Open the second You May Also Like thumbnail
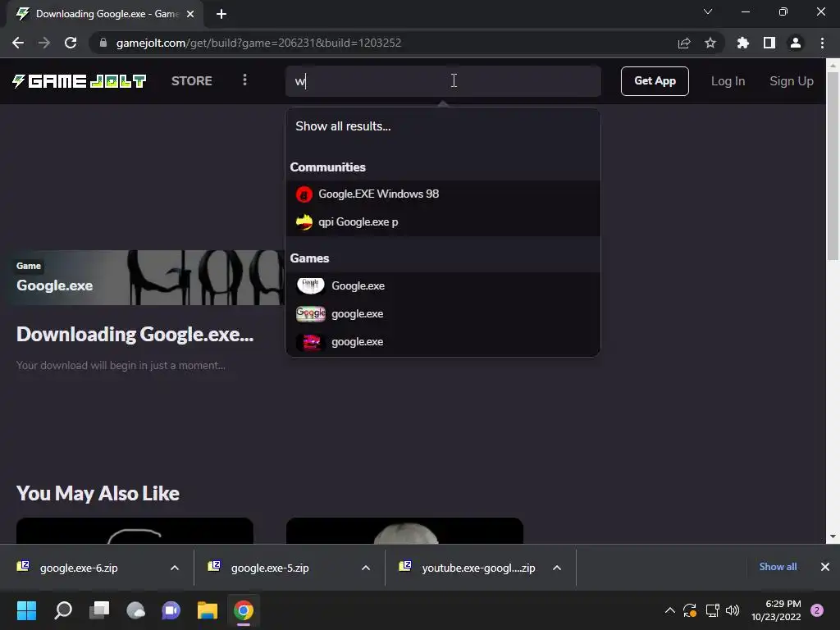The image size is (840, 630). coord(404,531)
